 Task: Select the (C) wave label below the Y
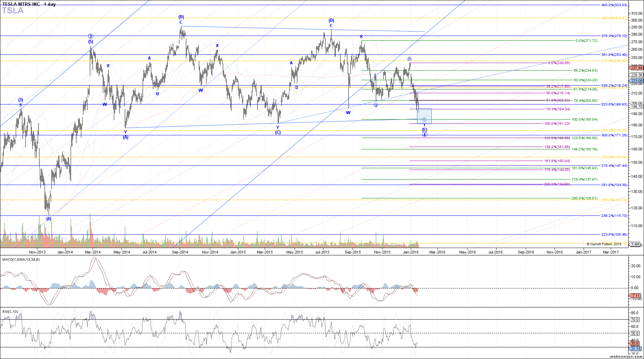point(278,132)
